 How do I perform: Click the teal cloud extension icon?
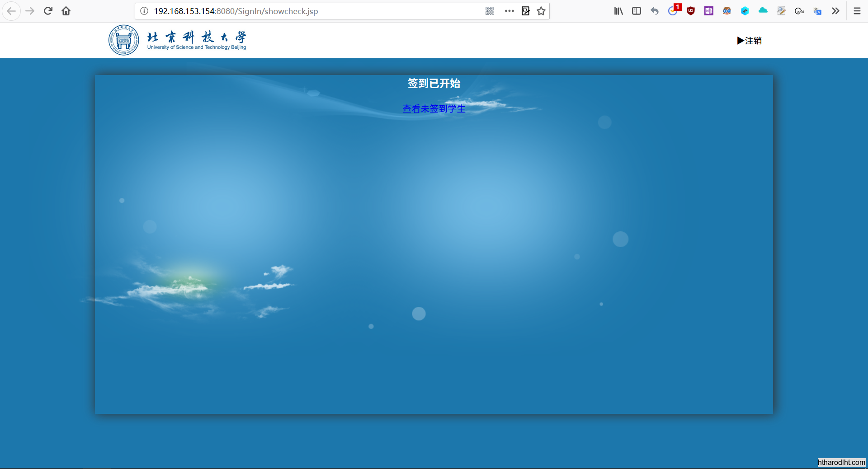click(x=763, y=11)
